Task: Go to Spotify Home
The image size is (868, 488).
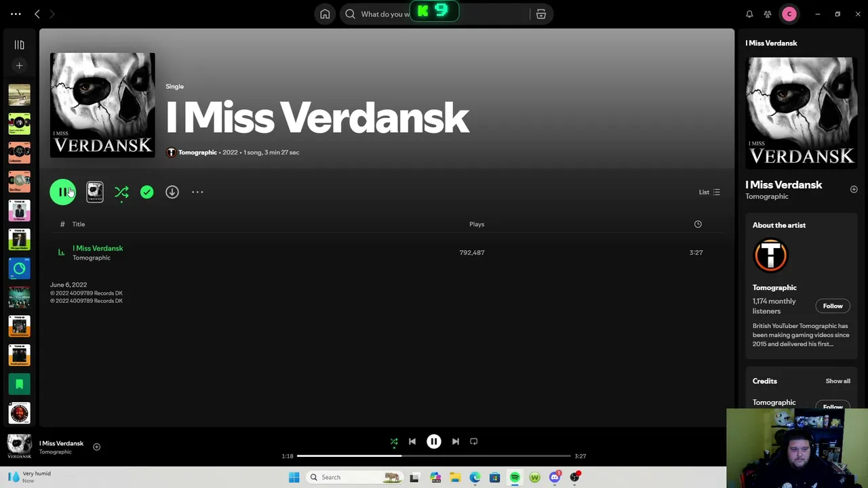Action: coord(325,14)
